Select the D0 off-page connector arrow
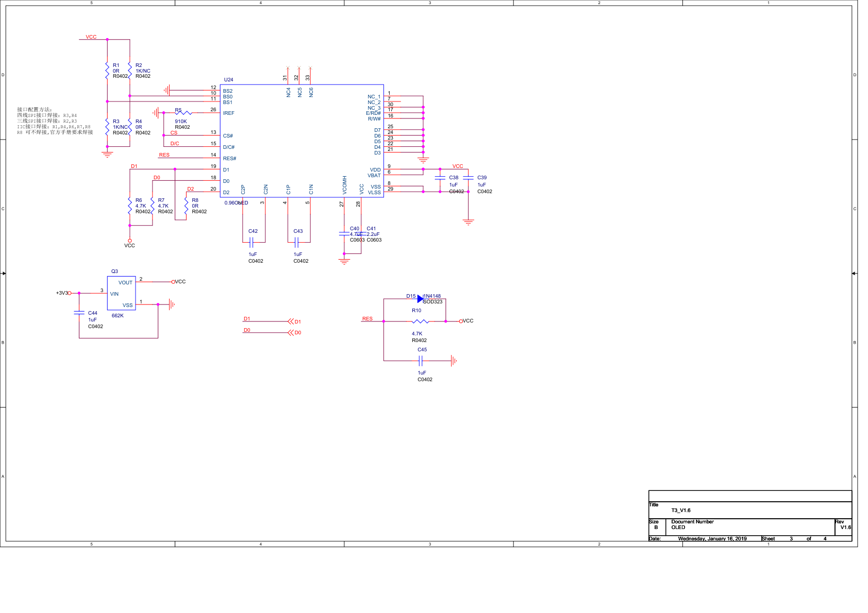868x613 pixels. (291, 333)
